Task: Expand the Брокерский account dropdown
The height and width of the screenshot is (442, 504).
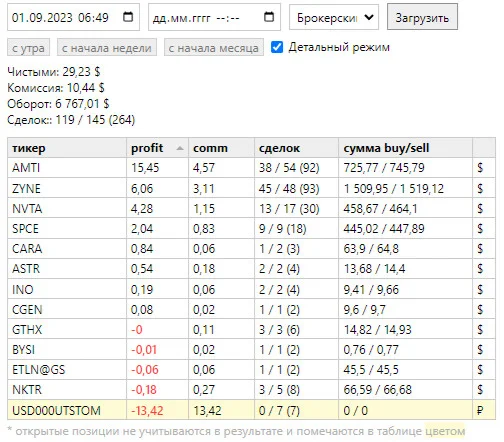Action: pyautogui.click(x=334, y=17)
